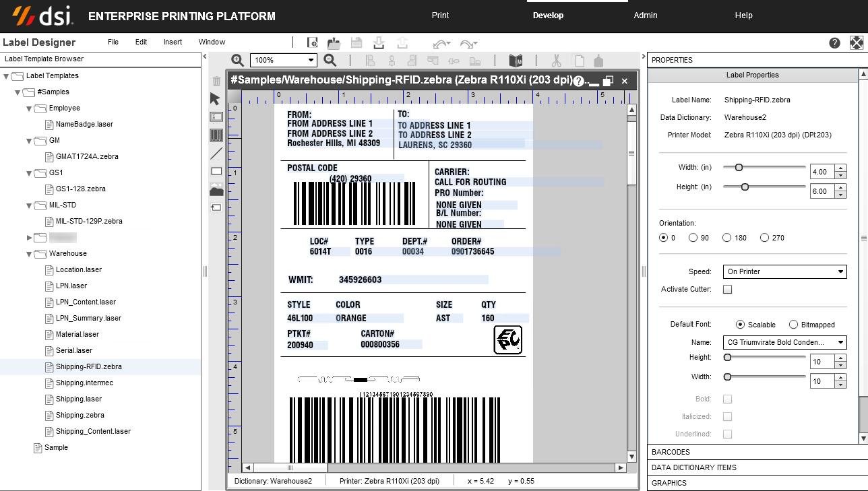Select the Bitmapped font option
The width and height of the screenshot is (868, 491).
[x=793, y=325]
